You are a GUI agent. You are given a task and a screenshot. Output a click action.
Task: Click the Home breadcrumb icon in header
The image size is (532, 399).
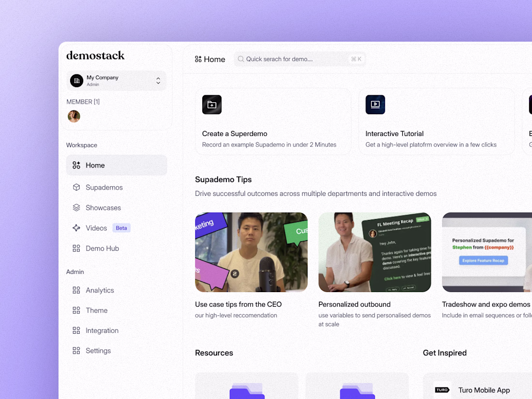198,59
